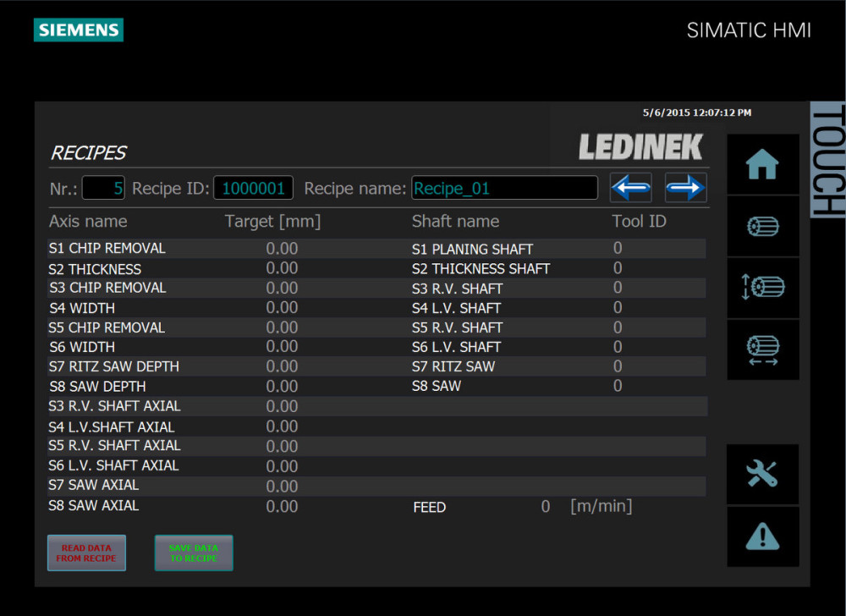Select Tool ID of S8 SAW
The width and height of the screenshot is (846, 616).
(618, 386)
